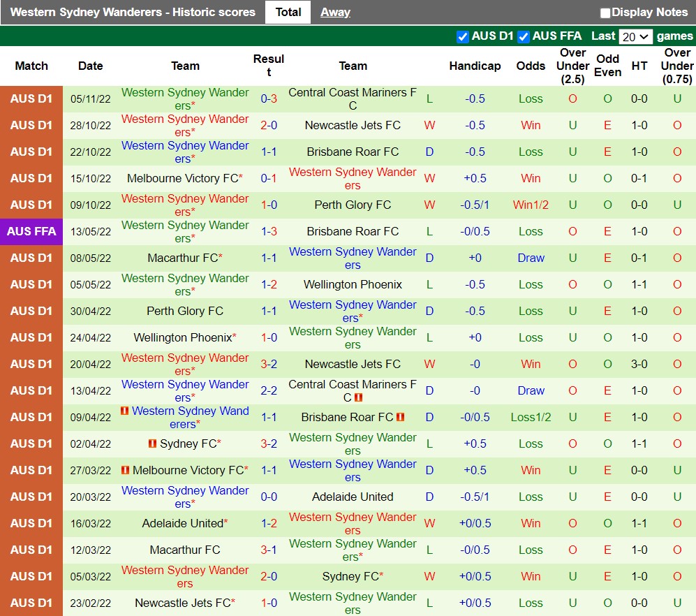This screenshot has height=616, width=696.
Task: Enable the Display Notes checkbox
Action: 605,13
